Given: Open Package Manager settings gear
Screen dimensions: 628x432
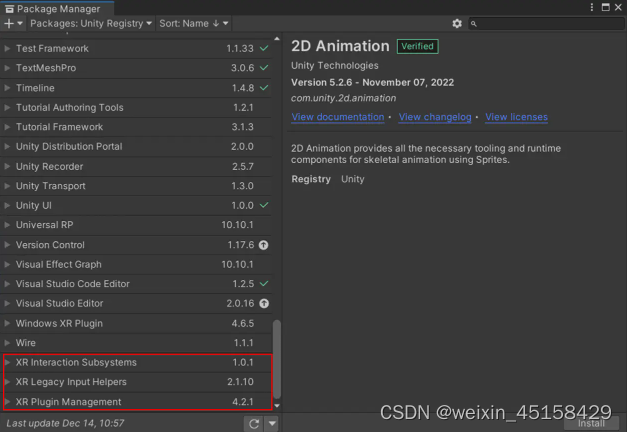Looking at the screenshot, I should tap(457, 24).
